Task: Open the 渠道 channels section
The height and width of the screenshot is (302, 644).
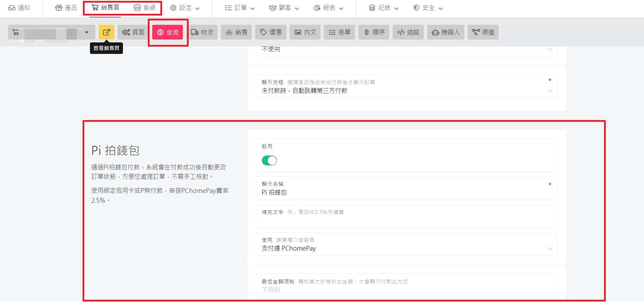Action: pyautogui.click(x=483, y=32)
